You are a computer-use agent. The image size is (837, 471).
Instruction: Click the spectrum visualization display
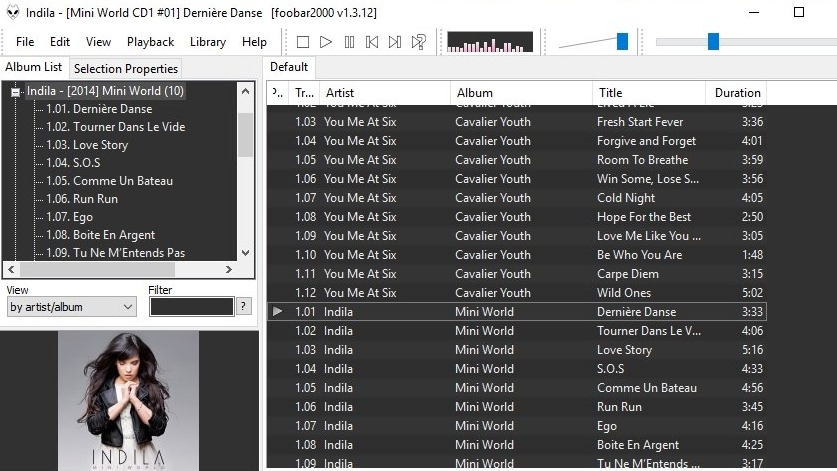[490, 42]
